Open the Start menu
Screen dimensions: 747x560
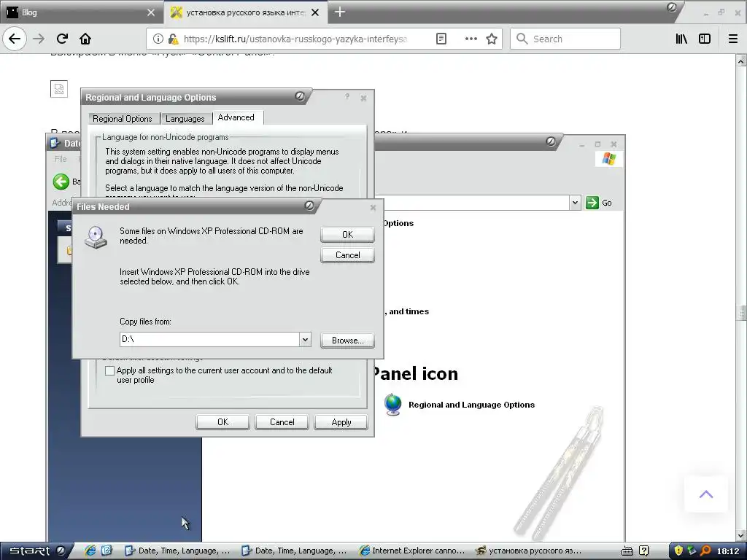[36, 551]
